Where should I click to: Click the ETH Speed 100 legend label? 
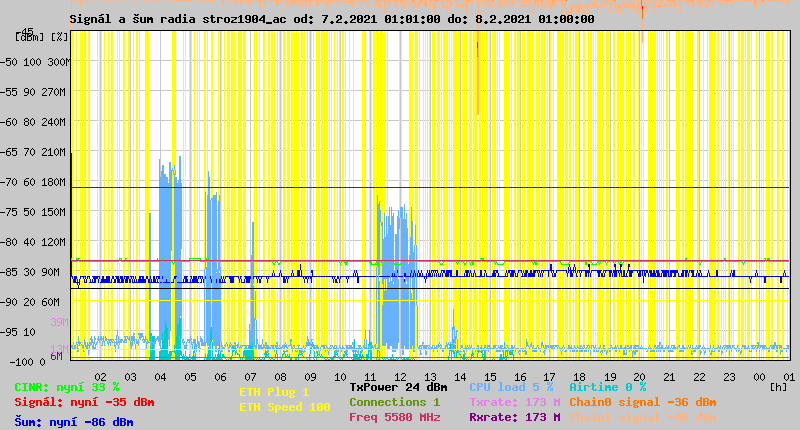(284, 407)
